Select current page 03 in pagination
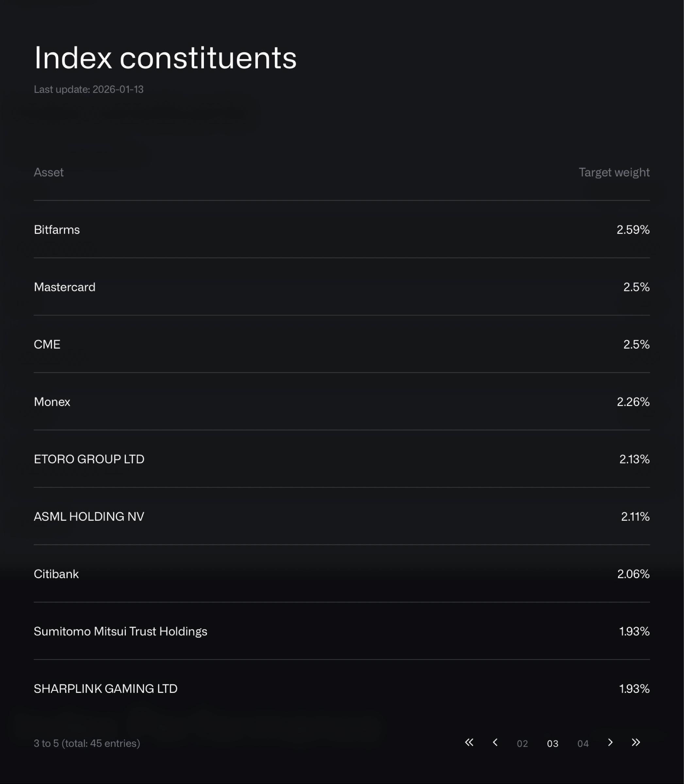Screen dimensions: 684x784 pos(552,743)
